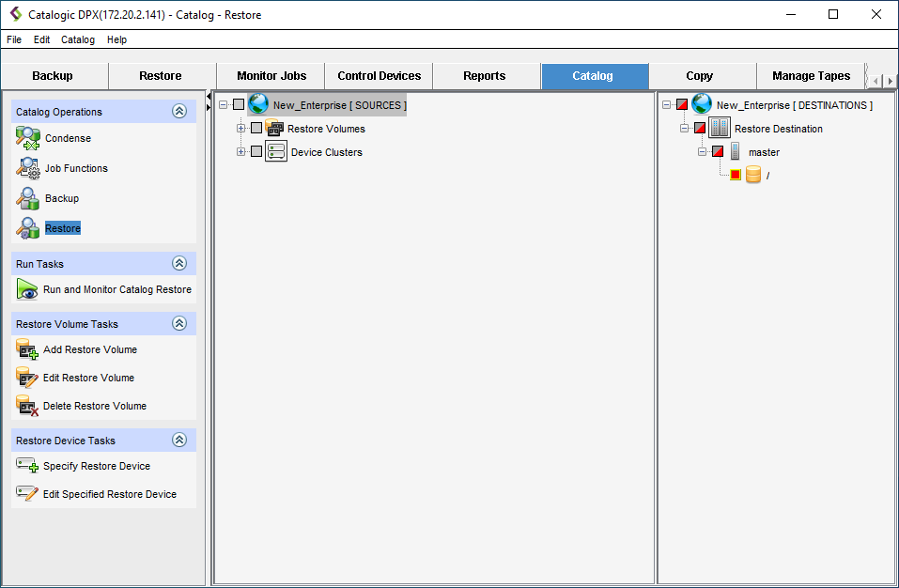899x588 pixels.
Task: Check the Restore Volumes checkbox
Action: tap(256, 129)
